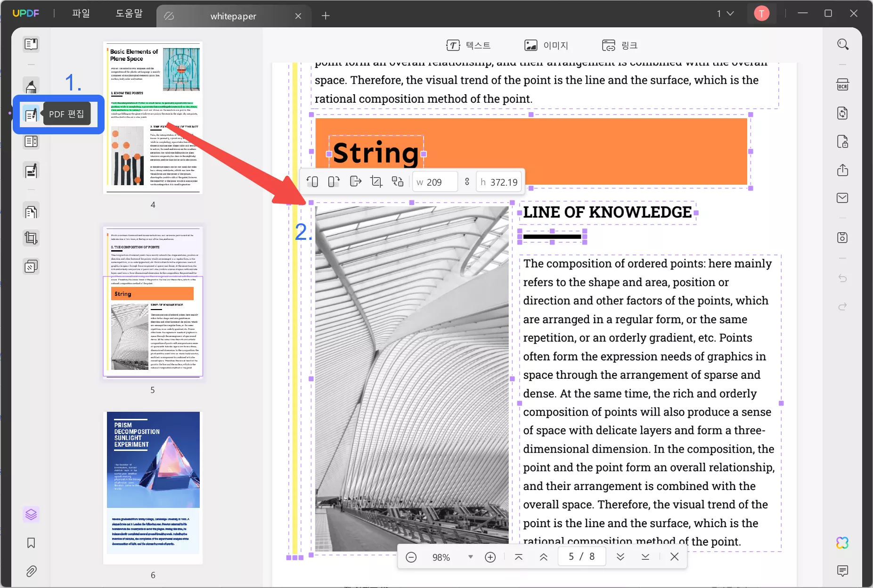The height and width of the screenshot is (588, 873).
Task: Replace the selected image
Action: tap(398, 182)
